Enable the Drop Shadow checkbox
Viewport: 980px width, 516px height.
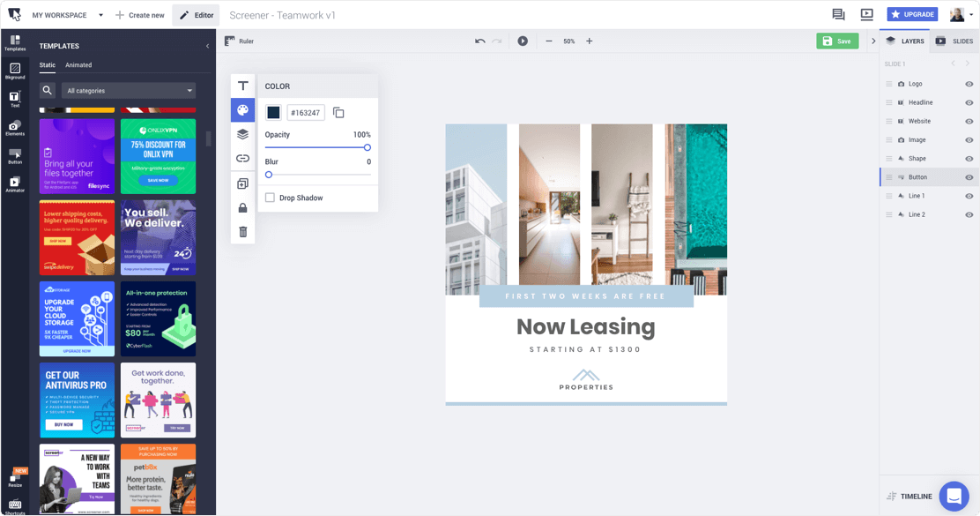(x=270, y=198)
